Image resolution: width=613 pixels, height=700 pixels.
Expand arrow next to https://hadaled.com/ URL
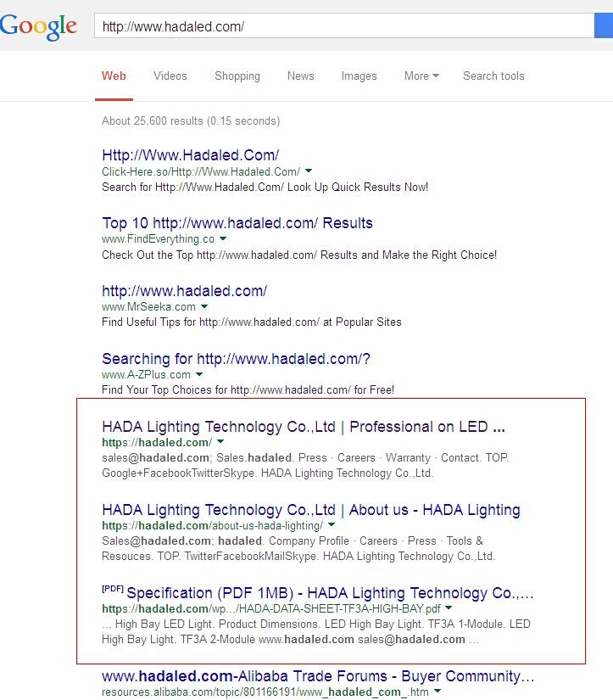(220, 442)
